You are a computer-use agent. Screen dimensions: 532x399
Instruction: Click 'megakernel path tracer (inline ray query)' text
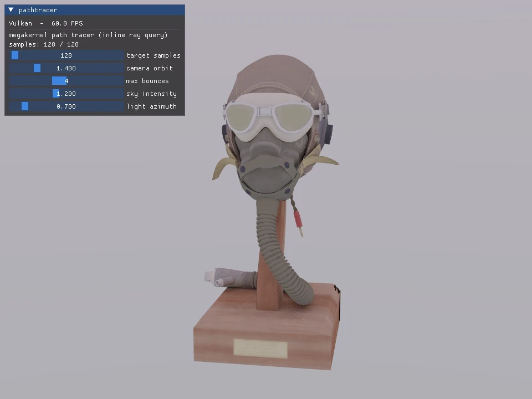[x=88, y=35]
